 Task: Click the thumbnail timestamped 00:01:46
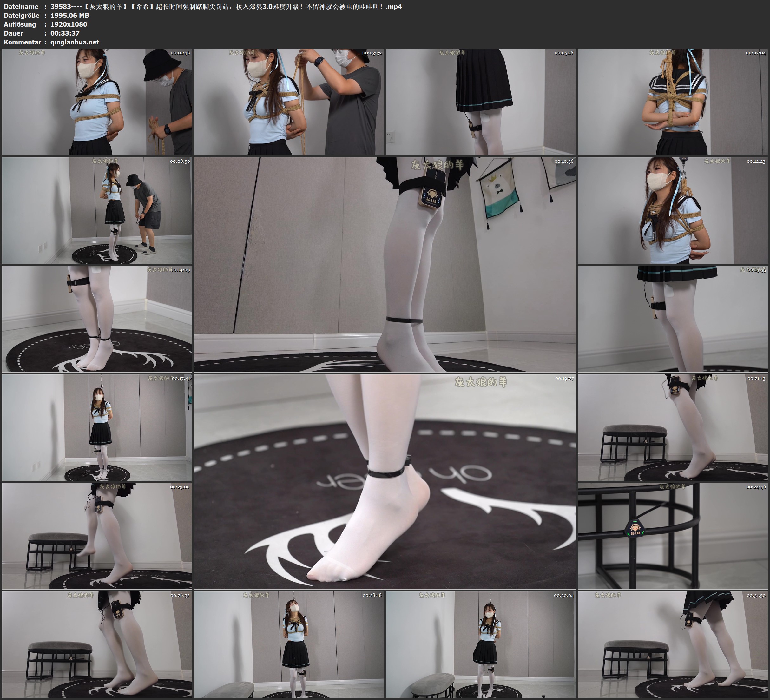tap(97, 102)
